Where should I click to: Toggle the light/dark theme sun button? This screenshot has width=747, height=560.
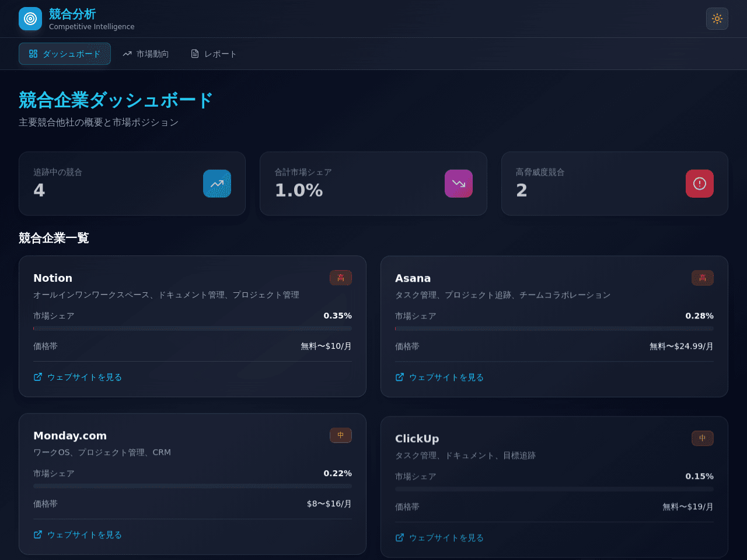click(x=717, y=19)
